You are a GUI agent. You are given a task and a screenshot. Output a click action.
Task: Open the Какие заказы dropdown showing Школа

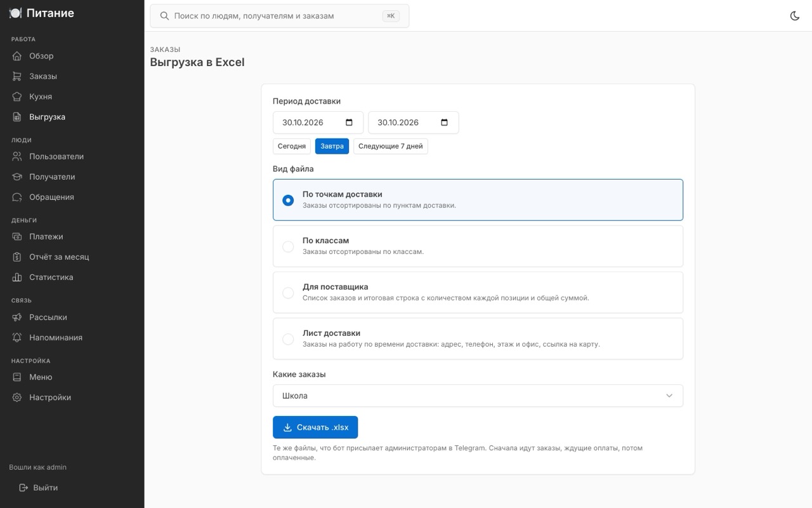click(478, 396)
